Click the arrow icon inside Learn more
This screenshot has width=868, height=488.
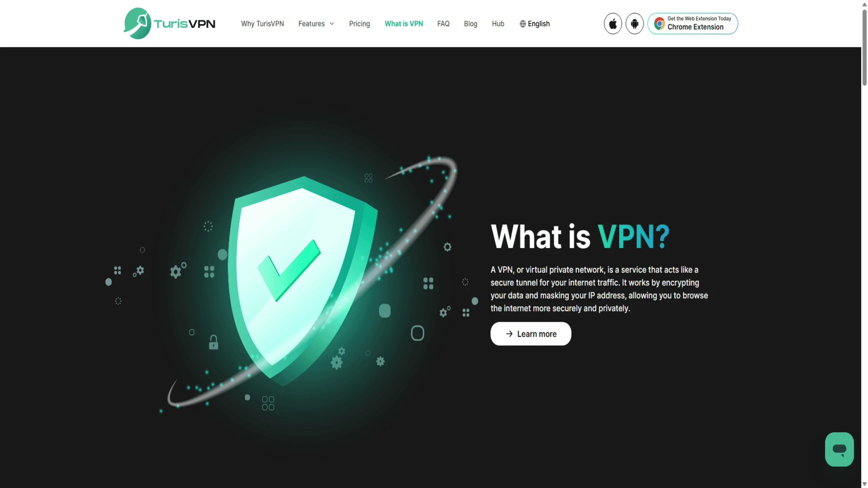[x=509, y=334]
